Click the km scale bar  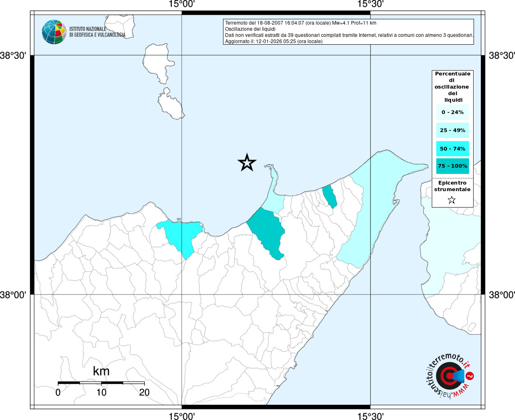pyautogui.click(x=101, y=383)
